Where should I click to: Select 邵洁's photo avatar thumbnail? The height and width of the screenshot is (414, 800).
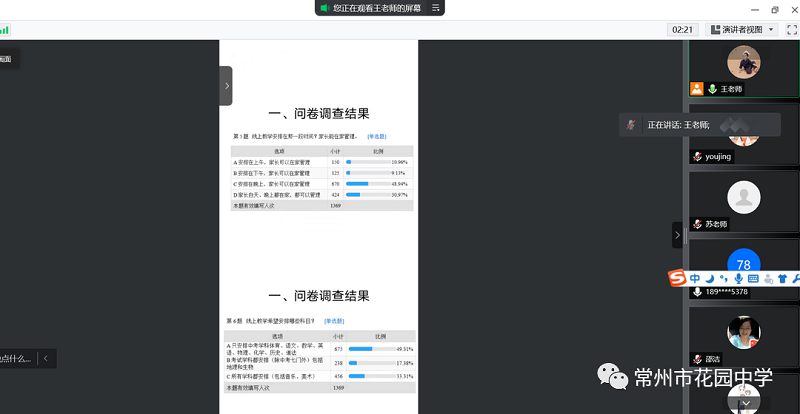pos(744,332)
